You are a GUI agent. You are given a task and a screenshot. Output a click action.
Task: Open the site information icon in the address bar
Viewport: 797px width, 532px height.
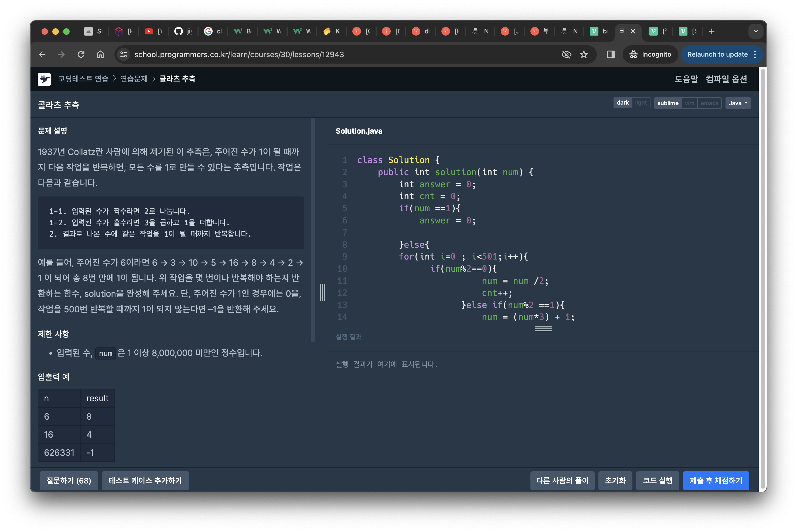[x=124, y=54]
